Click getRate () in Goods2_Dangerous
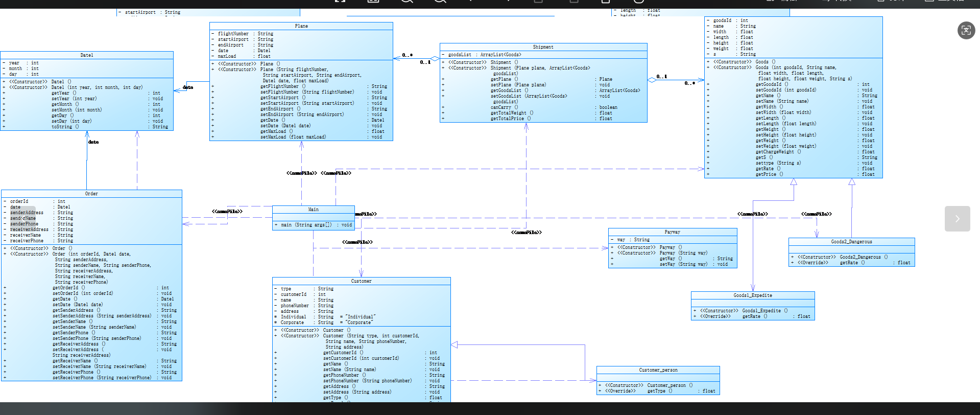This screenshot has height=415, width=980. [852, 263]
